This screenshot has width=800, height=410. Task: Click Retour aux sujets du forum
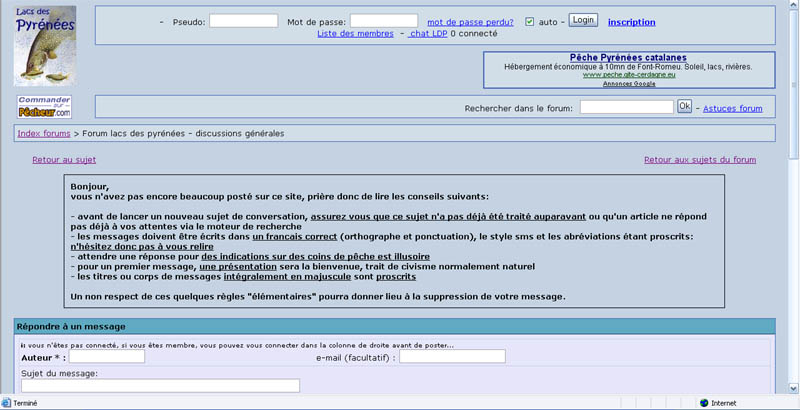pos(699,159)
